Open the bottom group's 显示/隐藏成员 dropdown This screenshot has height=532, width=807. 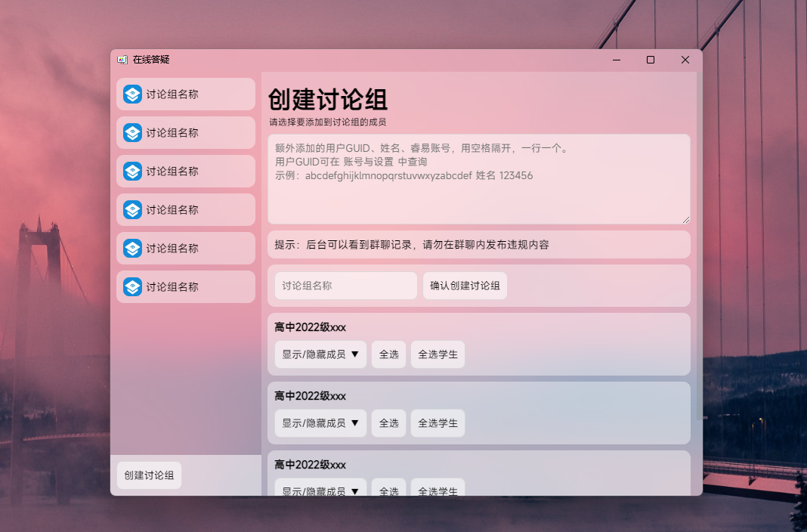point(320,490)
